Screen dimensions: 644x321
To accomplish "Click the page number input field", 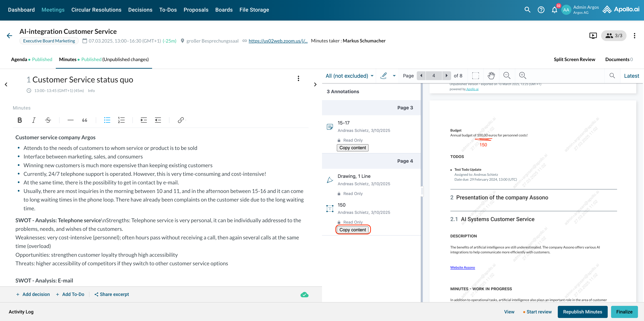I will (433, 76).
